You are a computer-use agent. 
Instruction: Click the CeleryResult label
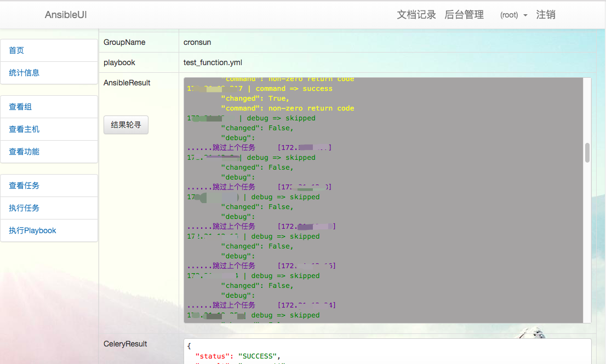[125, 344]
